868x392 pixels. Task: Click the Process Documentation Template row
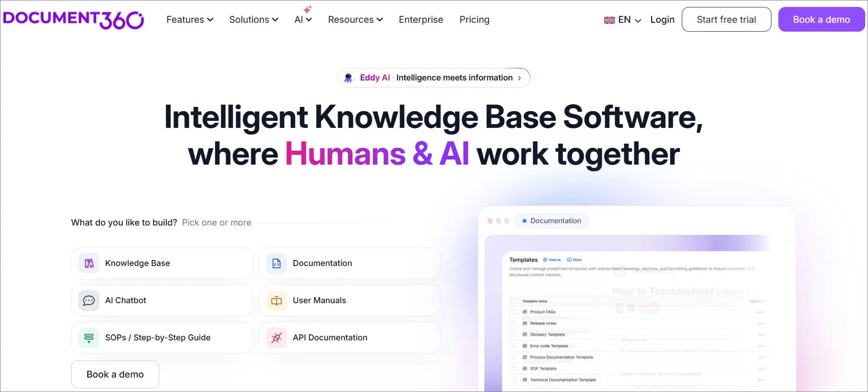coord(557,357)
